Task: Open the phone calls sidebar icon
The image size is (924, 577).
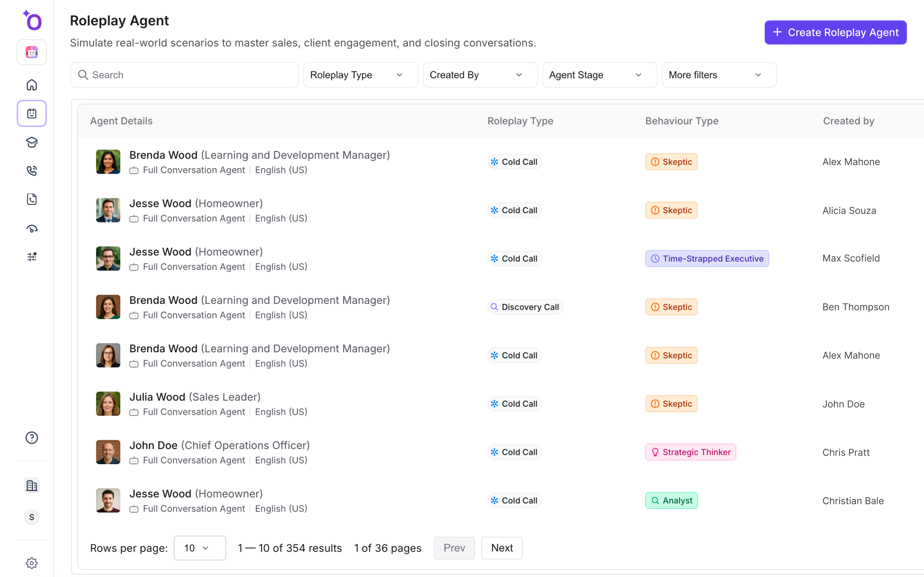Action: [32, 171]
